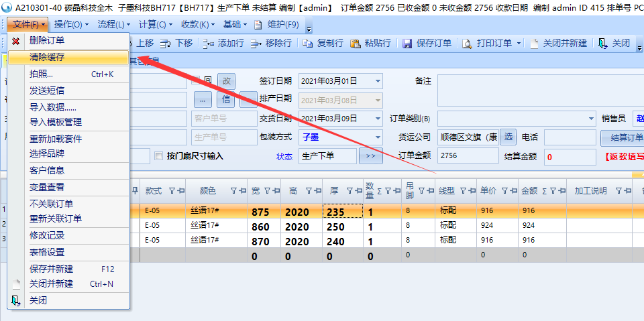
Task: Click the 选 button next to 货运公司
Action: pyautogui.click(x=508, y=137)
